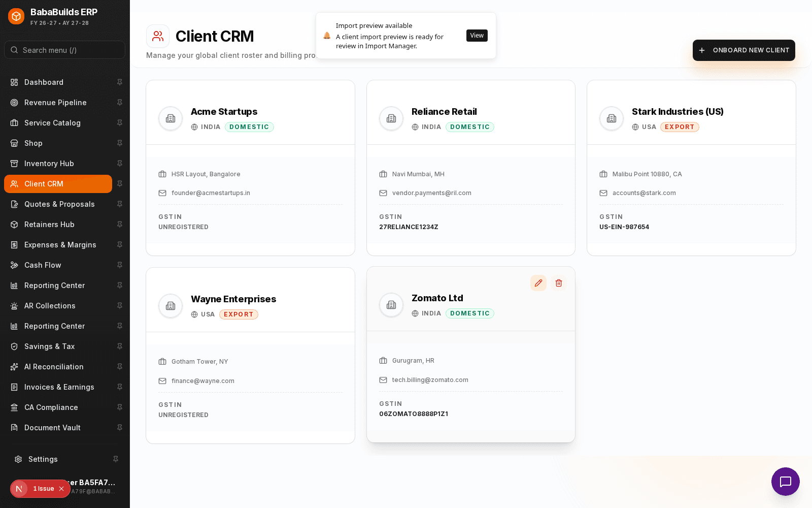Click GSTIN 06ZOMATO8888P1Z1 value
The width and height of the screenshot is (812, 508).
414,414
